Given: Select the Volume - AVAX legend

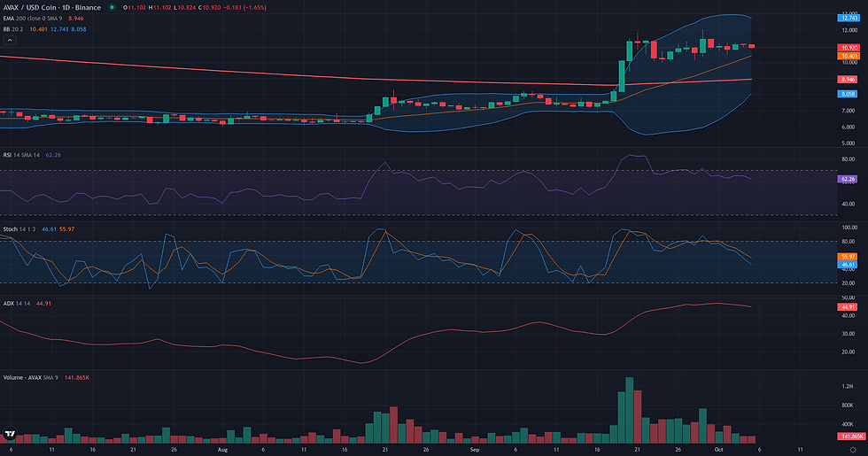Looking at the screenshot, I should click(30, 377).
